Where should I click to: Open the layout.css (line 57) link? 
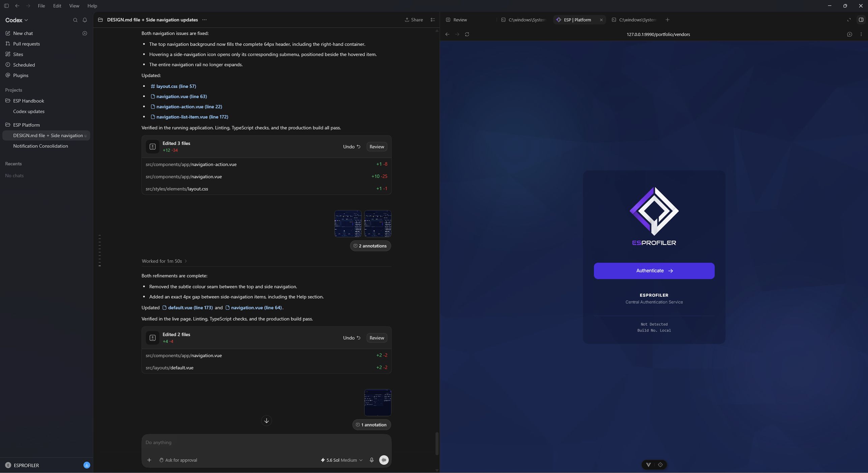tap(173, 86)
